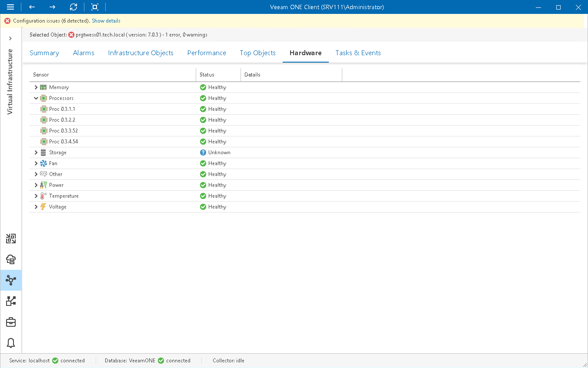Toggle full screen mode icon
The height and width of the screenshot is (368, 588).
pos(95,7)
